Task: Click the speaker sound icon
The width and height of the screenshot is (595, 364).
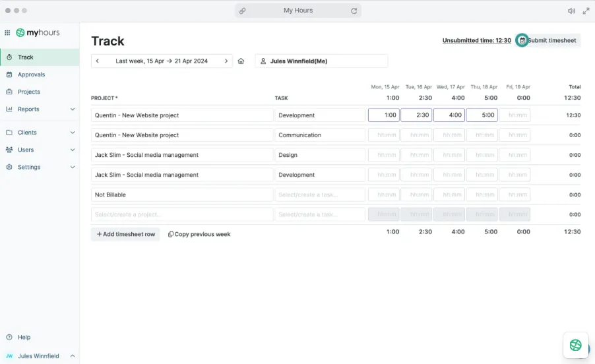Action: point(571,11)
